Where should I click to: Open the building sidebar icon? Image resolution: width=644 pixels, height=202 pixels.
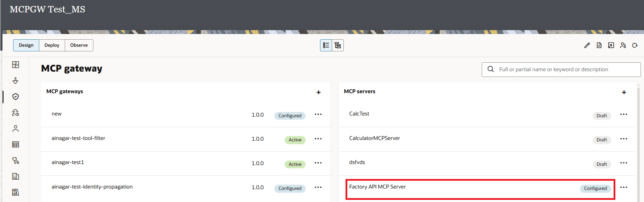(x=16, y=176)
